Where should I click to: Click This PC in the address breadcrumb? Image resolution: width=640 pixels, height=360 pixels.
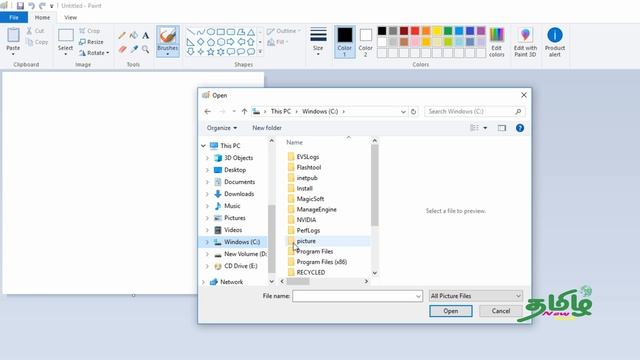click(x=281, y=111)
